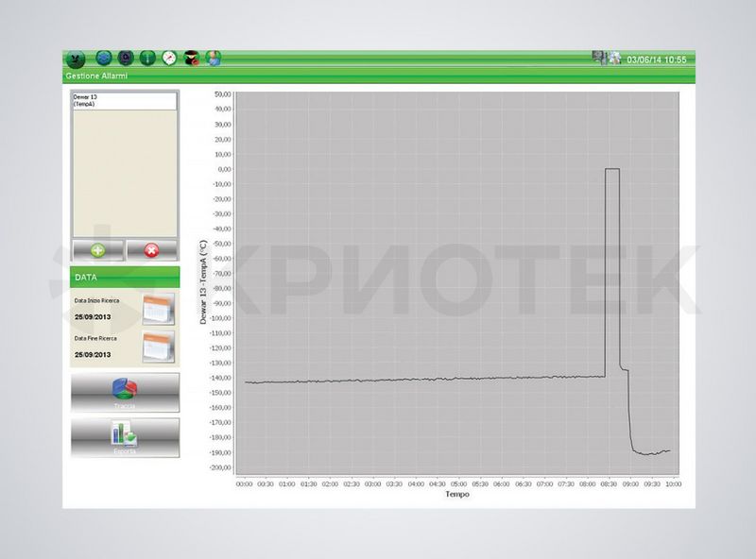Click the Gestione Allarmi title label

(96, 76)
